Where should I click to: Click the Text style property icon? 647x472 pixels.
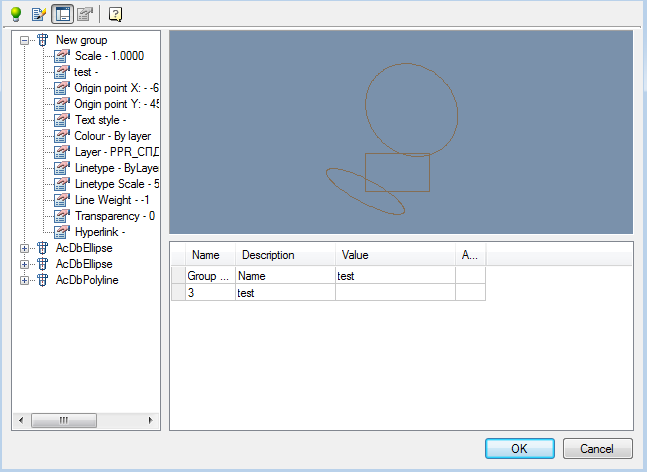tap(62, 120)
